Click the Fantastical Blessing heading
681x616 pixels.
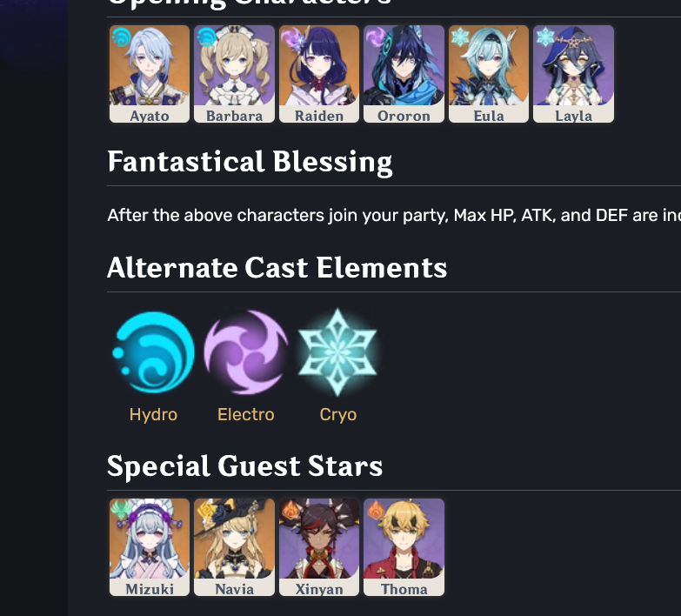click(250, 162)
